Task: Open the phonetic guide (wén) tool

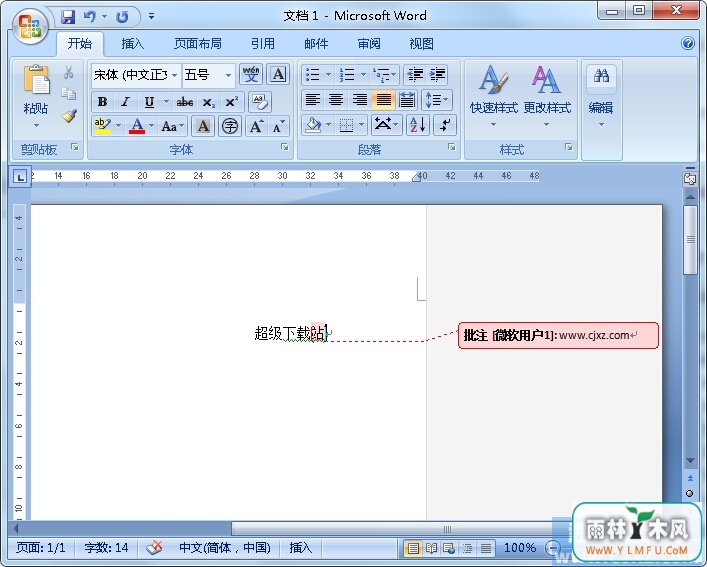Action: (251, 74)
